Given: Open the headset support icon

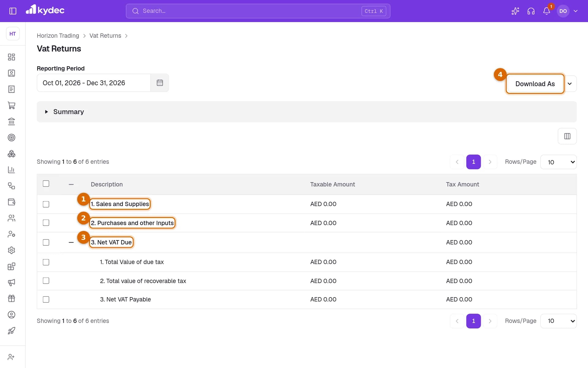Looking at the screenshot, I should 531,11.
